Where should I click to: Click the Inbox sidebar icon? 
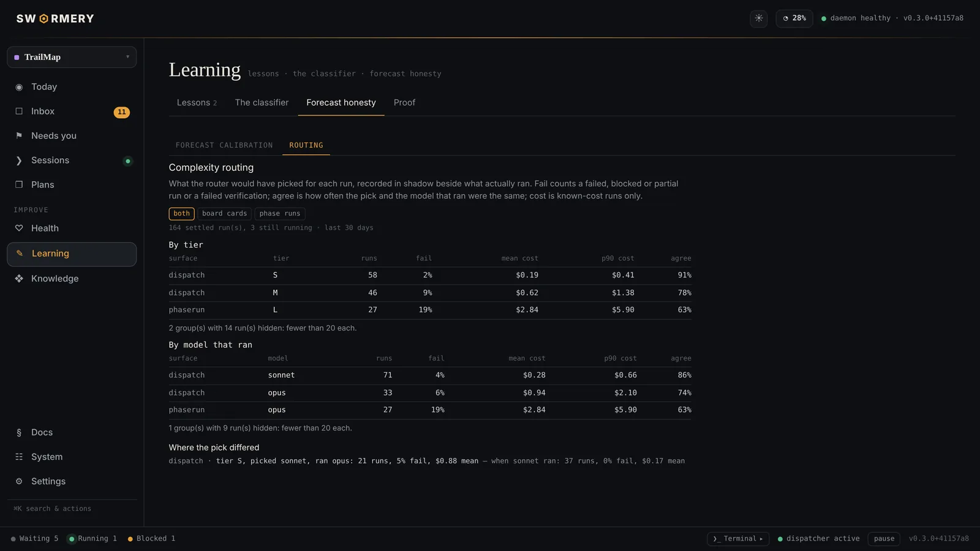(x=19, y=111)
